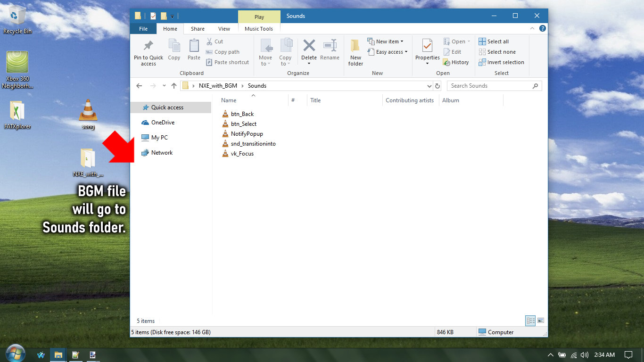Select the NotifyPopup file
The height and width of the screenshot is (362, 644).
pyautogui.click(x=242, y=134)
